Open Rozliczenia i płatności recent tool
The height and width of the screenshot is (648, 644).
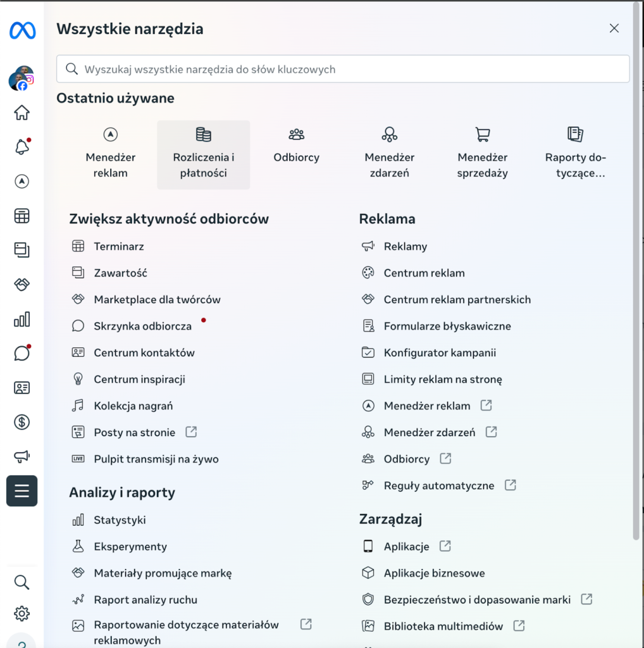coord(203,155)
